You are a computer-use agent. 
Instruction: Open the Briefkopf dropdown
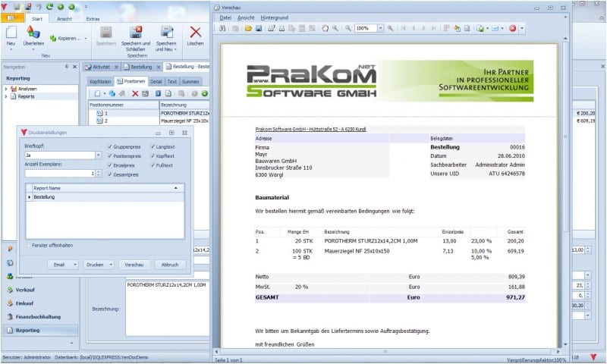(x=98, y=155)
